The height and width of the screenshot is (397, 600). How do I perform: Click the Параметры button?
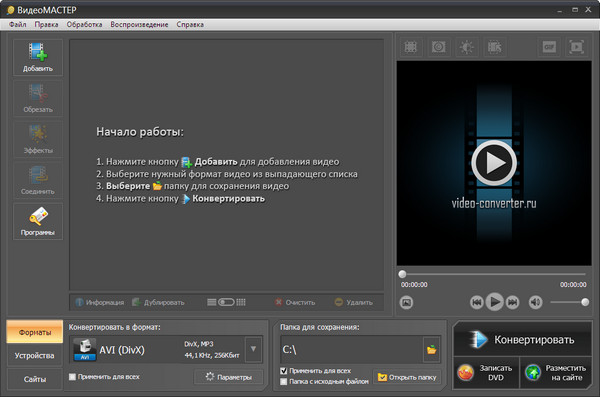point(229,377)
